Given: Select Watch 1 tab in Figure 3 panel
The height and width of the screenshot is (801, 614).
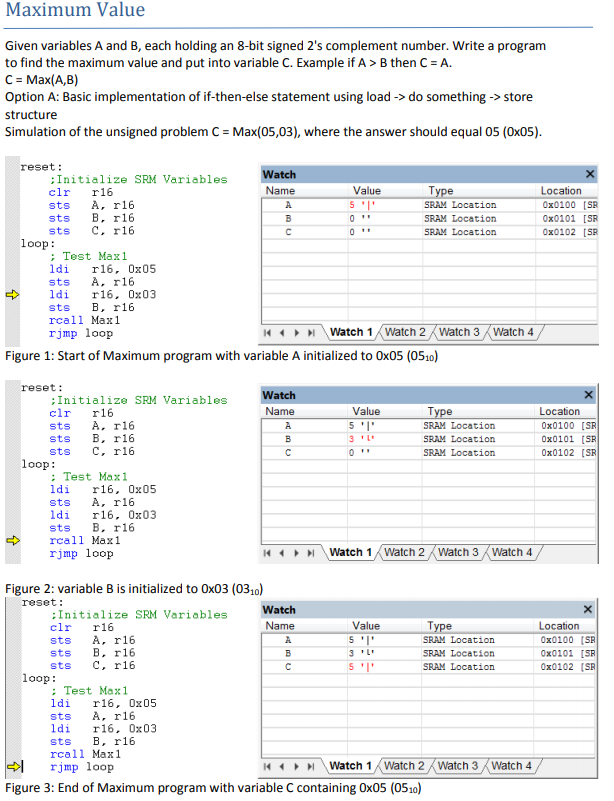Looking at the screenshot, I should 351,766.
